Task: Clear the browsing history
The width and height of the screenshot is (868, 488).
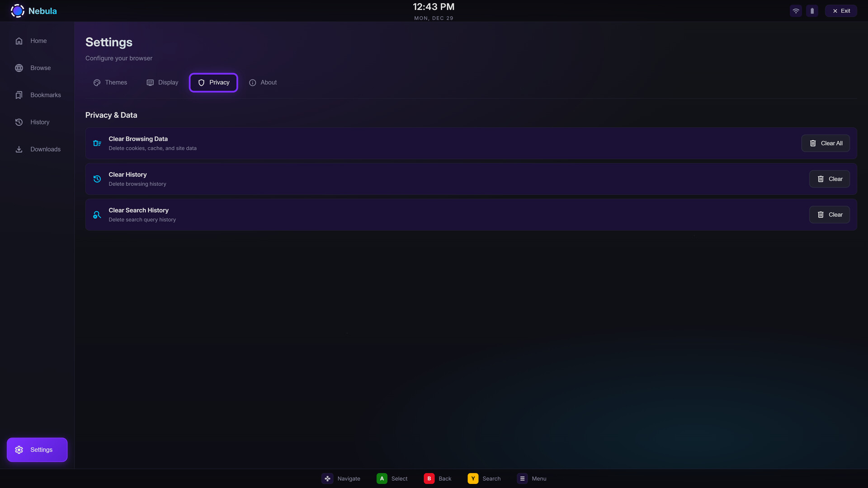Action: point(829,179)
